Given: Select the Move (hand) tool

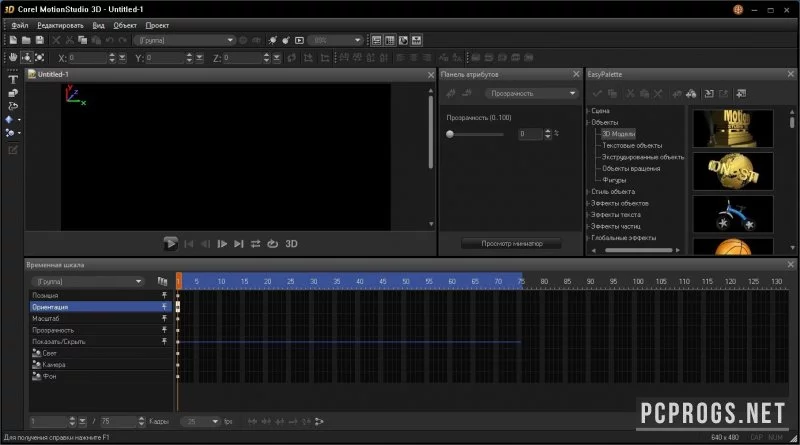Looking at the screenshot, I should pos(13,58).
